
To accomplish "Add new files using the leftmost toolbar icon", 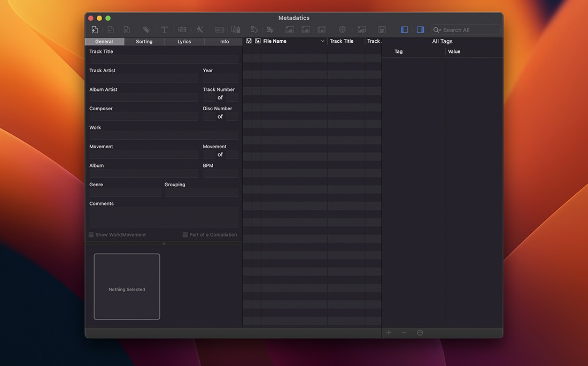I will coord(95,29).
